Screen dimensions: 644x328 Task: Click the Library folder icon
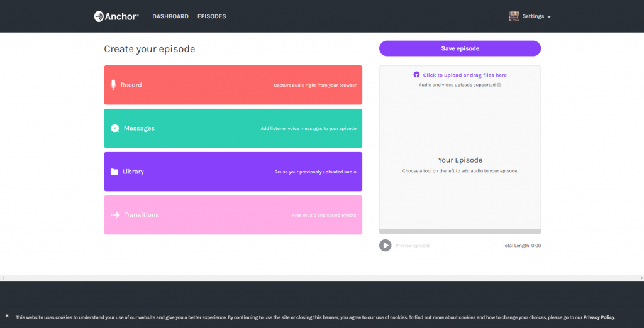(114, 172)
